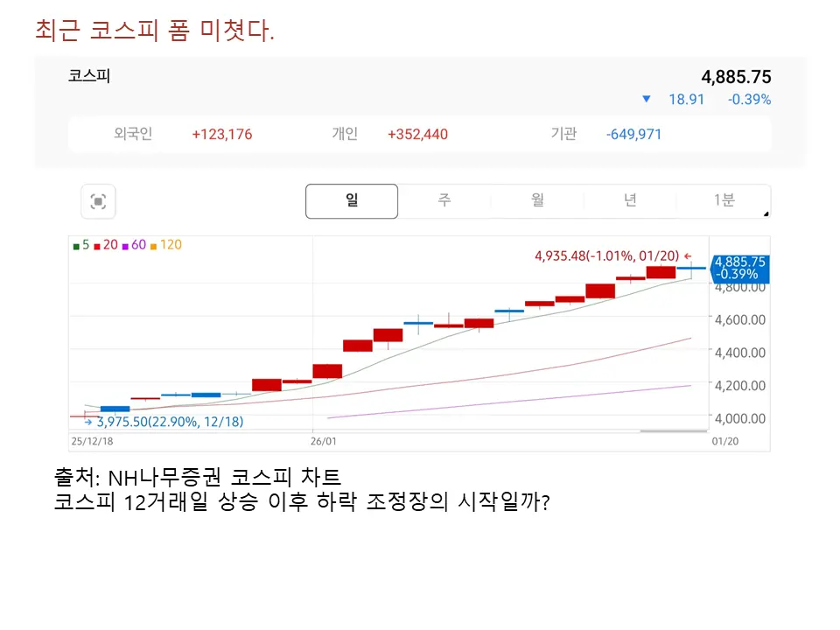840x630 pixels.
Task: Click the green 5-day moving average swatch
Action: coord(76,247)
